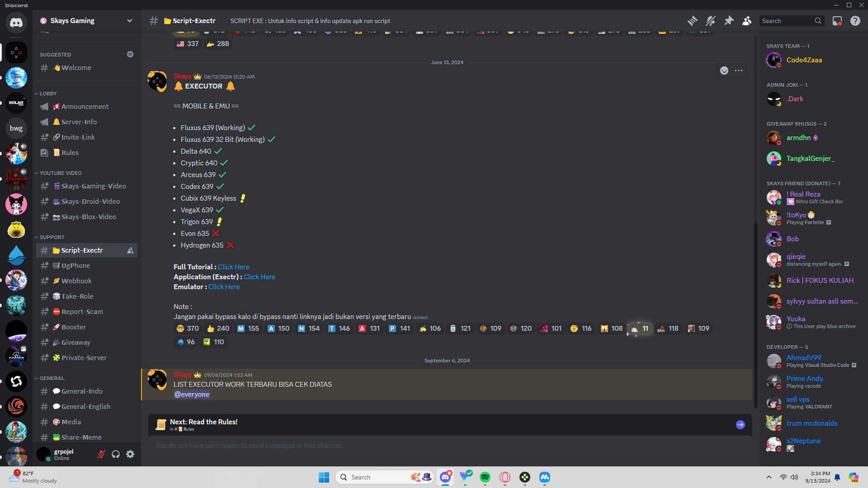Create invite for Script-Exectr channel

click(130, 250)
